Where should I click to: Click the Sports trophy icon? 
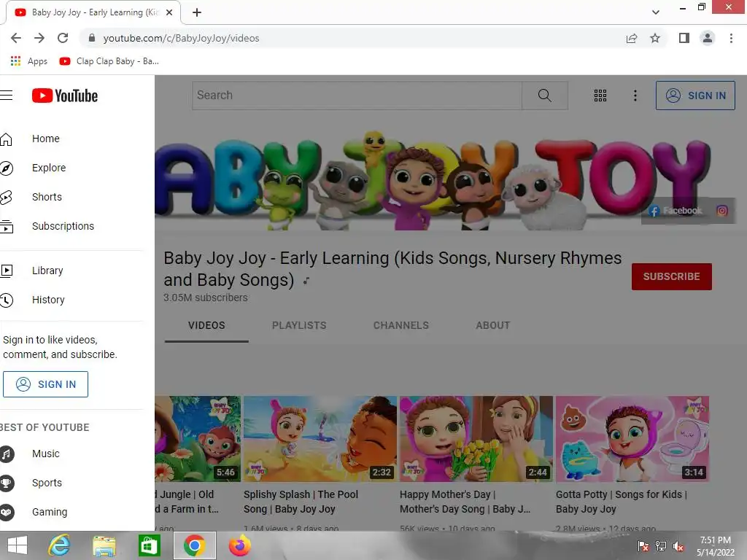(x=6, y=483)
